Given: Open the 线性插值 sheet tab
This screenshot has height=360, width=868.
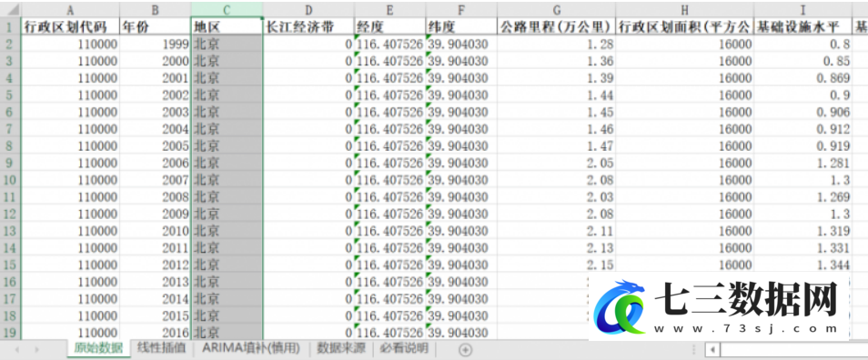Looking at the screenshot, I should click(162, 349).
